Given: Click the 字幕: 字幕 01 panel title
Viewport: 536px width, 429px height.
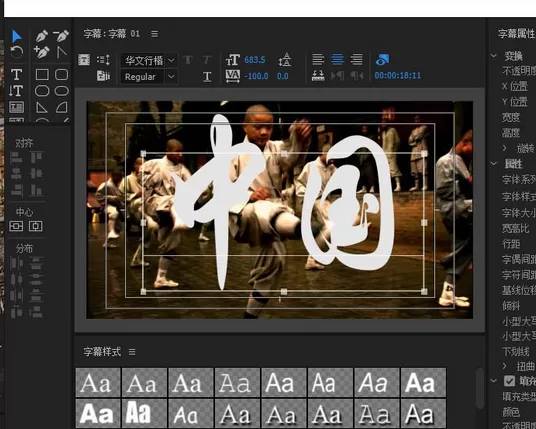Looking at the screenshot, I should coord(112,34).
